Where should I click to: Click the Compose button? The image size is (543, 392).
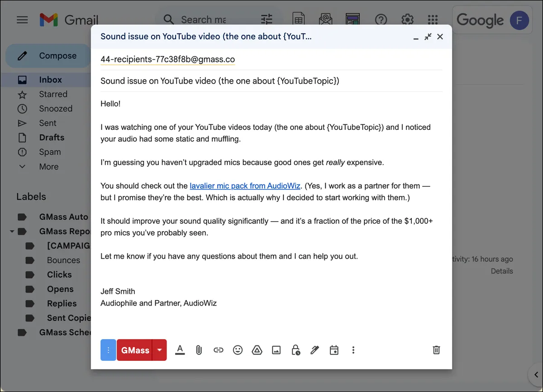point(48,56)
